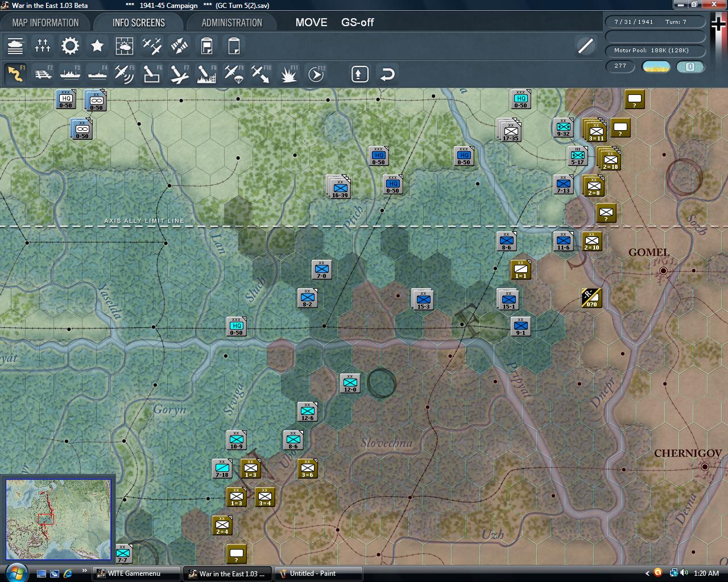Screen dimensions: 728x582
Task: Click the 277 counter field
Action: click(x=621, y=66)
